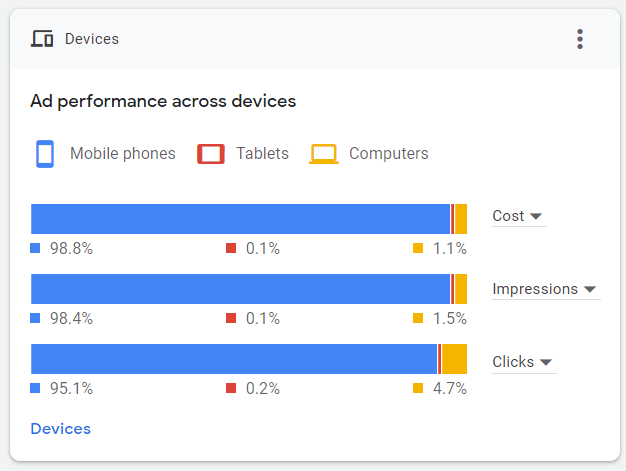Select the Mobile phones device icon

(x=45, y=154)
